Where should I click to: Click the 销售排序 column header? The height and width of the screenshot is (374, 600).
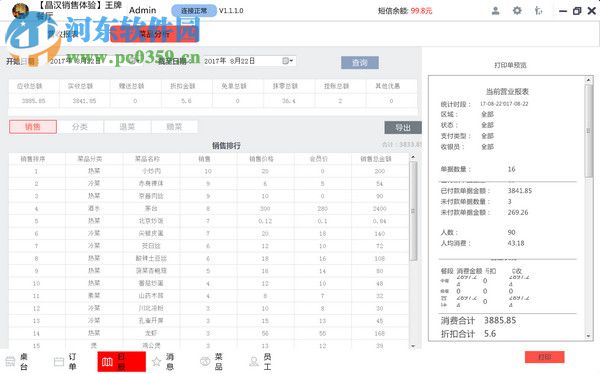pyautogui.click(x=33, y=159)
